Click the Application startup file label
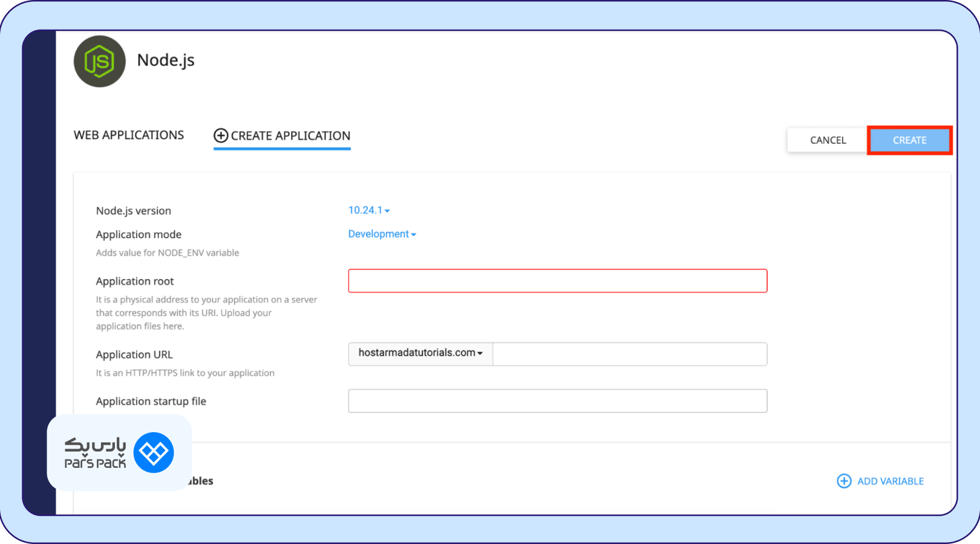Screen dimensions: 980x544 pyautogui.click(x=151, y=401)
